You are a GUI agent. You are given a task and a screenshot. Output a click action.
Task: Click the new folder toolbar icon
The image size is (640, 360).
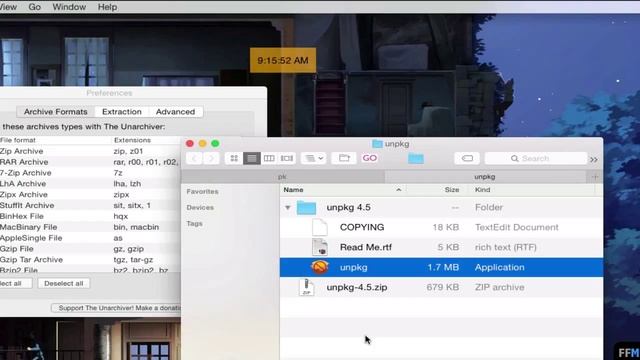344,158
